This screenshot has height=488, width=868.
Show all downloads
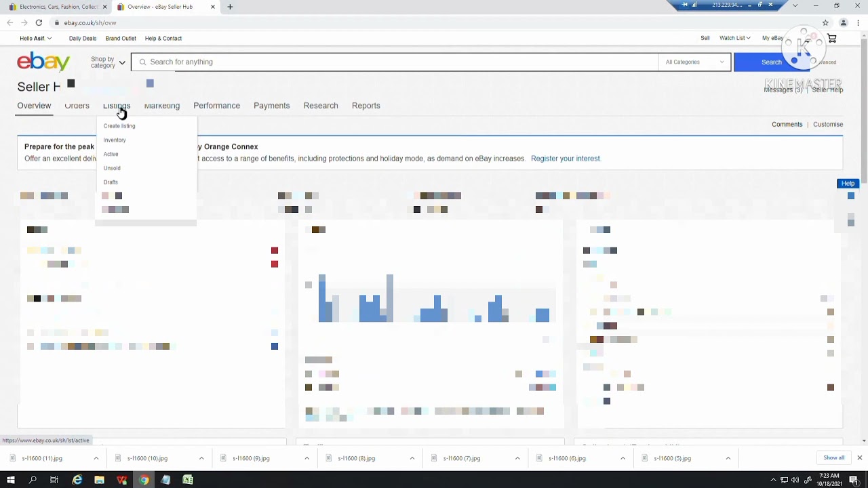coord(833,457)
